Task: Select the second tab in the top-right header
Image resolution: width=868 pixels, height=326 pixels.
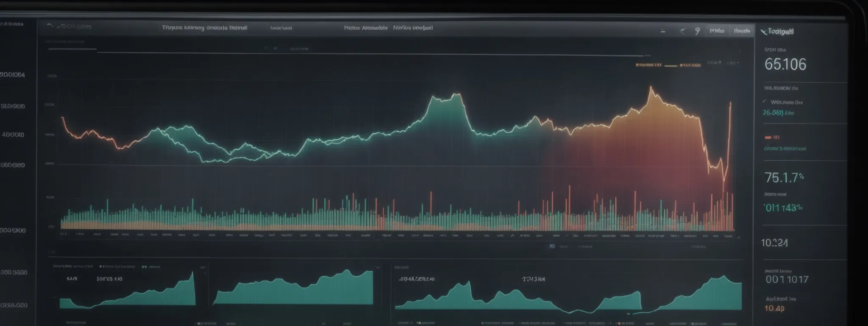Action: pos(742,31)
